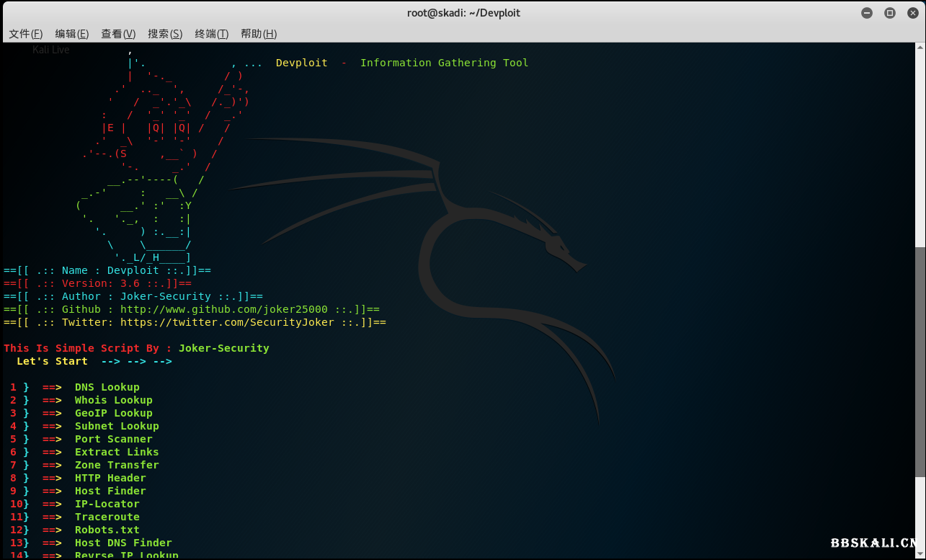Click the maximize window button

[889, 12]
